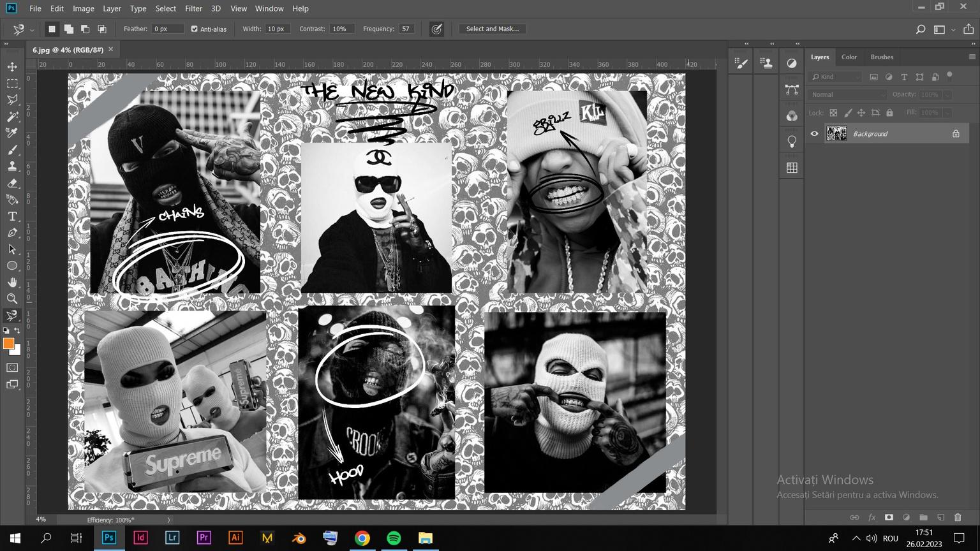Select the Zoom tool

pos(12,298)
